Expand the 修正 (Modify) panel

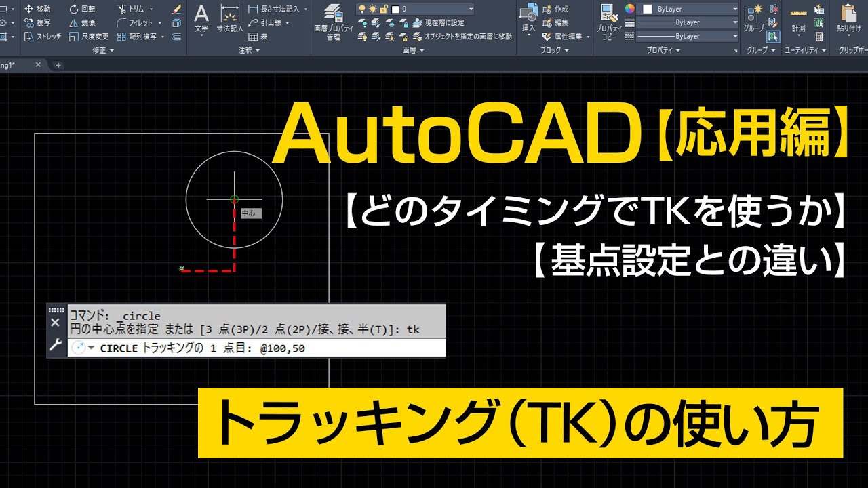(x=103, y=50)
